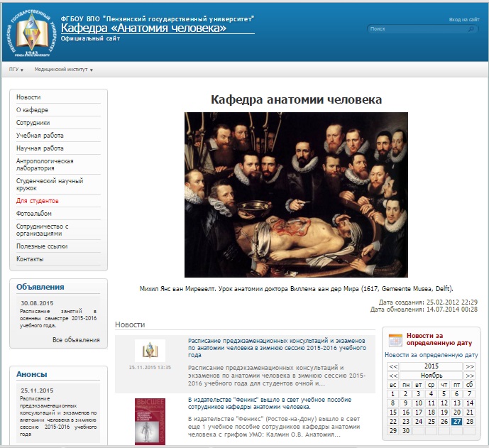Select day 14 in the calendar
This screenshot has width=489, height=448.
[470, 403]
